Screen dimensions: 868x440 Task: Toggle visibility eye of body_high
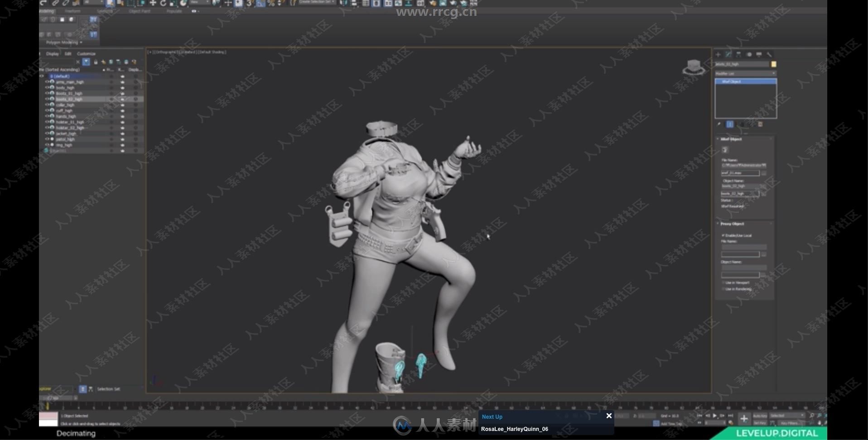tap(47, 87)
